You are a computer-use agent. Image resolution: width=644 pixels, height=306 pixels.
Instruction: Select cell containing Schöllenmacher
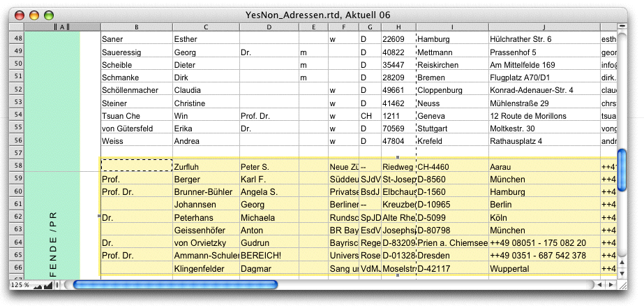[x=135, y=89]
